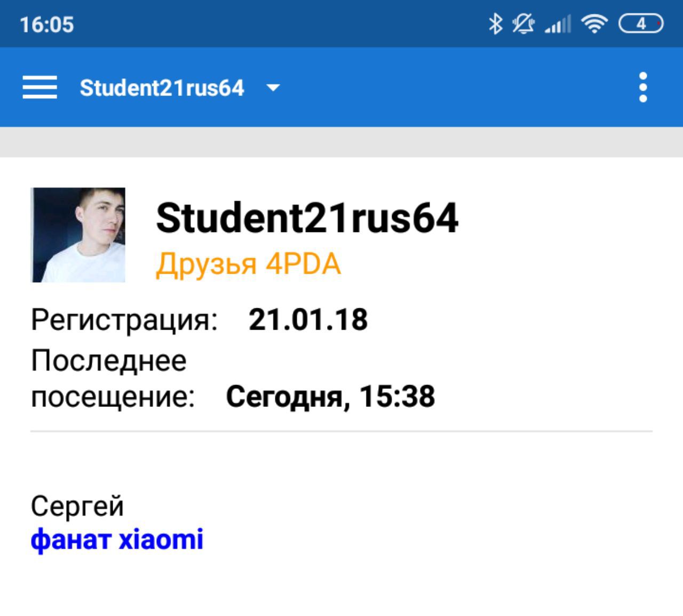The height and width of the screenshot is (616, 683).
Task: Tap the last visit time Сегодня, 15:38
Action: (x=330, y=396)
